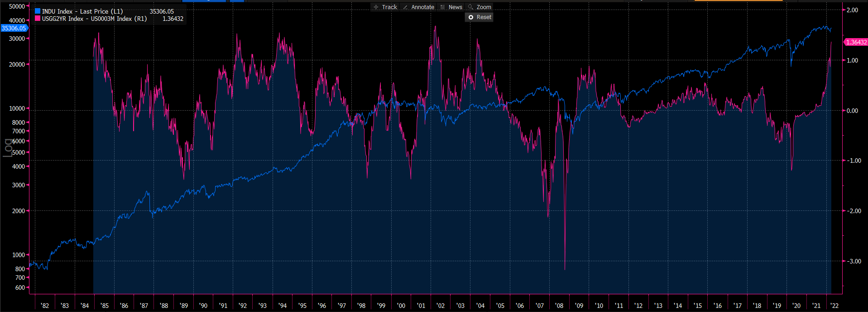Click the '00 year marker on time axis
Image resolution: width=868 pixels, height=312 pixels.
pos(401,306)
